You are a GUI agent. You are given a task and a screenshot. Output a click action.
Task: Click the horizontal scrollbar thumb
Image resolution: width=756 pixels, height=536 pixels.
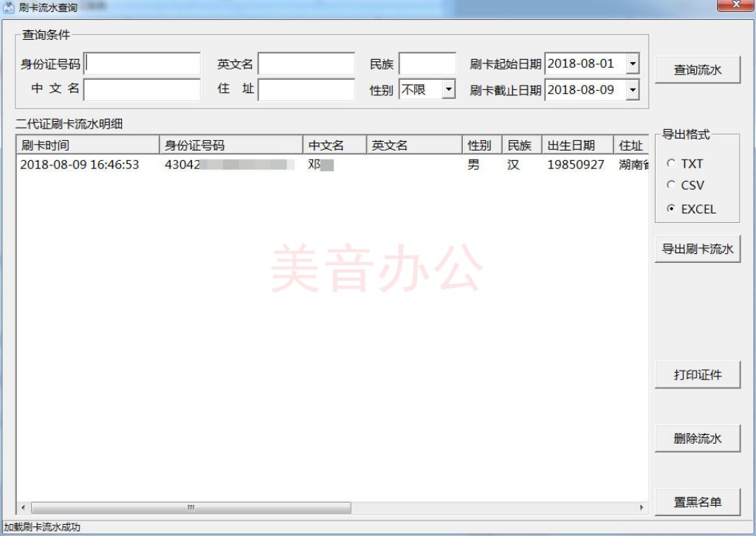[190, 508]
